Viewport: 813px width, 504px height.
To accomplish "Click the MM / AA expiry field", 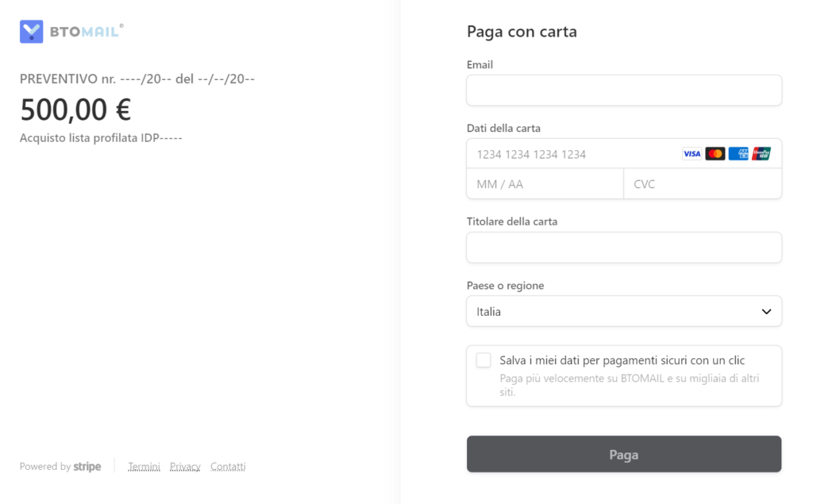I will [545, 184].
